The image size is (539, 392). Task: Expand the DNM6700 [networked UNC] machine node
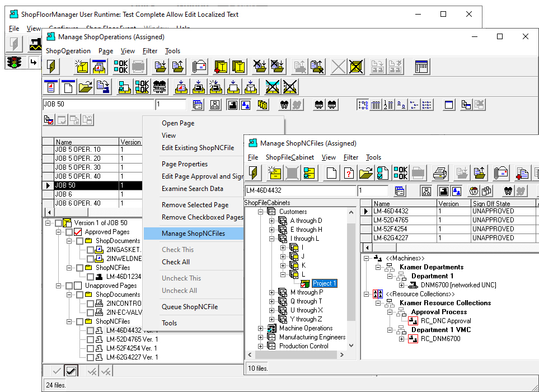click(401, 286)
